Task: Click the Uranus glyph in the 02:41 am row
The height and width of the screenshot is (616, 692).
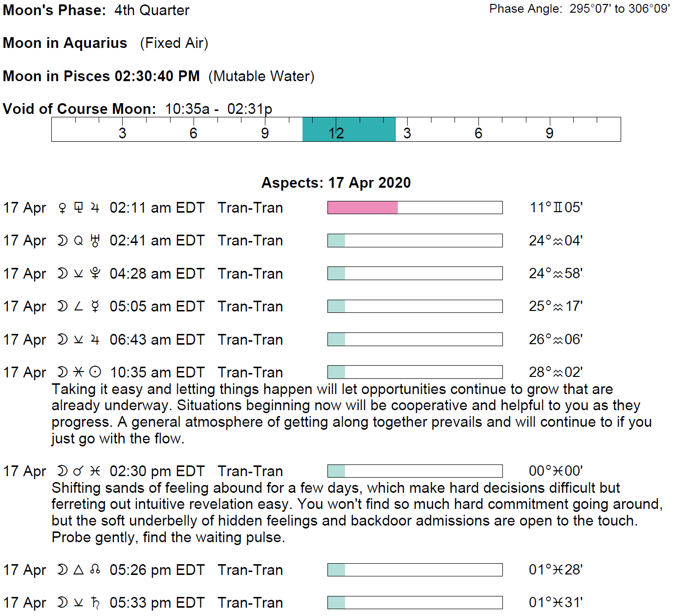Action: point(95,241)
